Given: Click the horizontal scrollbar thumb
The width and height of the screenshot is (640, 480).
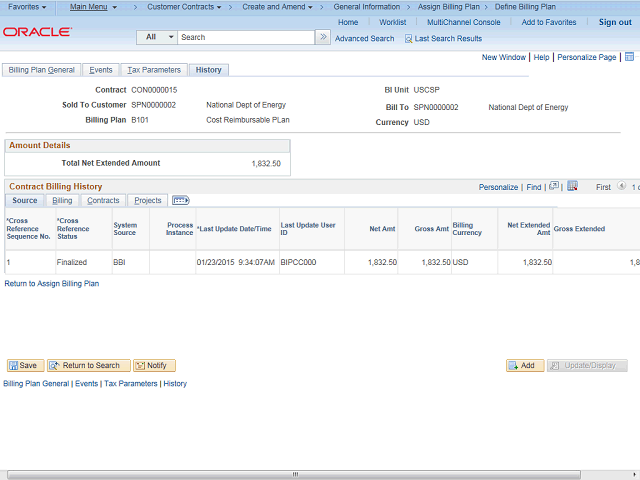Looking at the screenshot, I should coord(294,475).
